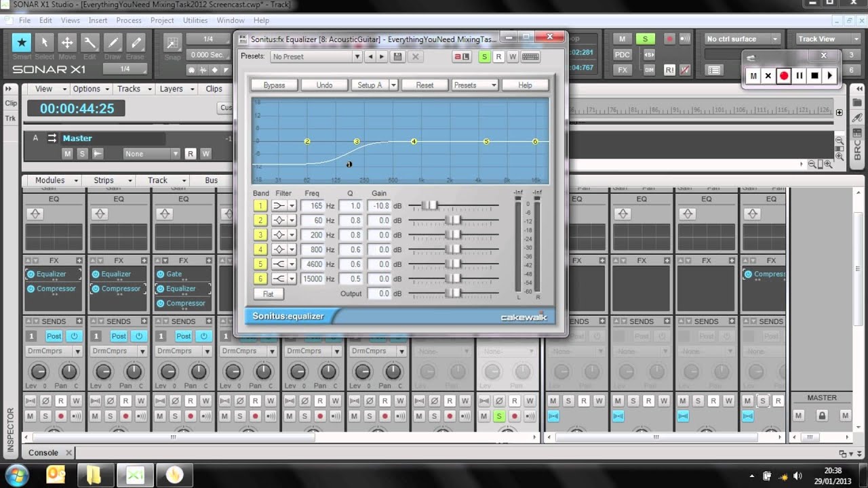
Task: Click the equalizer Reset button
Action: pos(425,85)
